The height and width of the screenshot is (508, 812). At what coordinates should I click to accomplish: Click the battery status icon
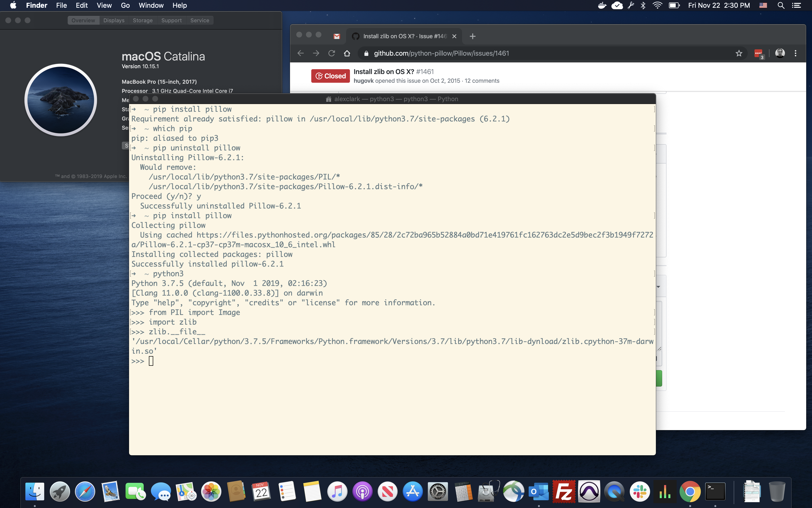coord(674,5)
